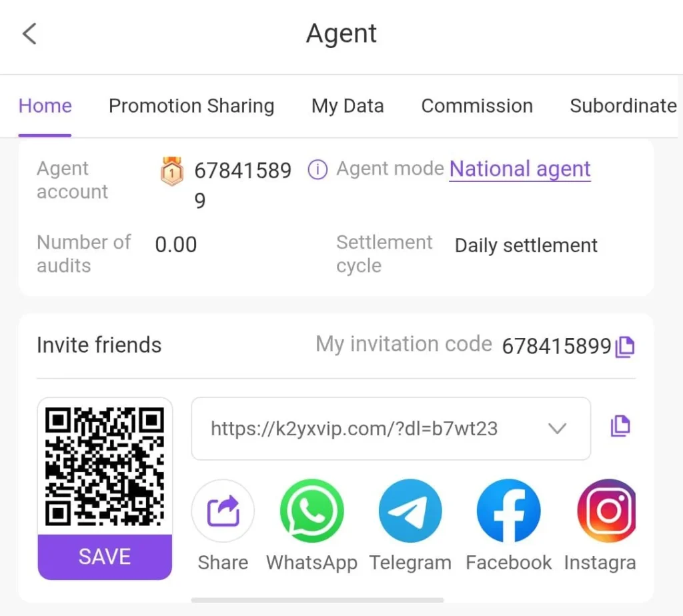
Task: Select the Commission tab
Action: click(477, 106)
